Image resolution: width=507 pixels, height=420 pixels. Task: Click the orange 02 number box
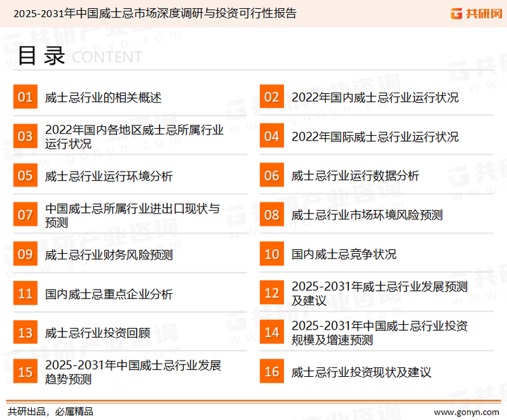pos(271,97)
